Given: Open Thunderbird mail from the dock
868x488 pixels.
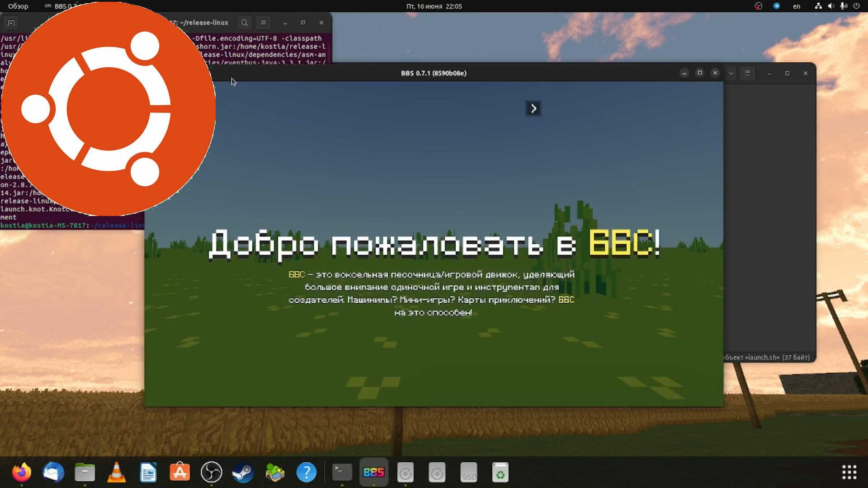Looking at the screenshot, I should (54, 472).
